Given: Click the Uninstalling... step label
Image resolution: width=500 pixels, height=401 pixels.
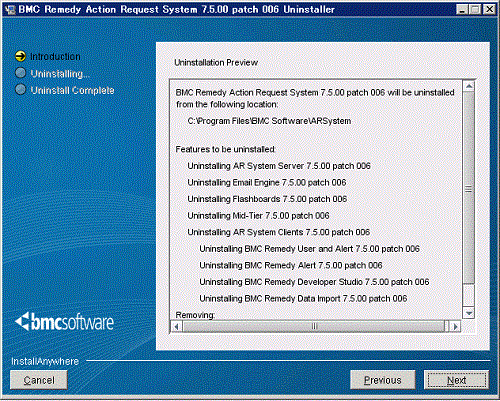Looking at the screenshot, I should (x=60, y=74).
